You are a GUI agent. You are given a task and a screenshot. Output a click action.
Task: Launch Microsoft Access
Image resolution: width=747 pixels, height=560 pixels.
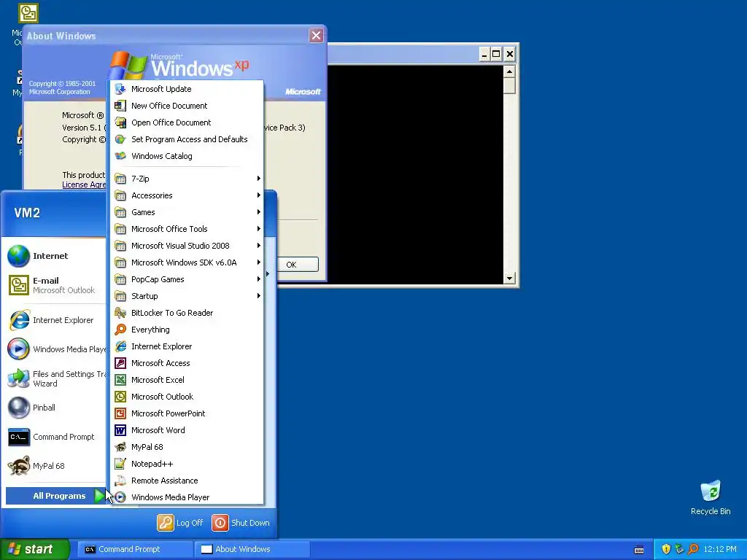click(x=187, y=363)
